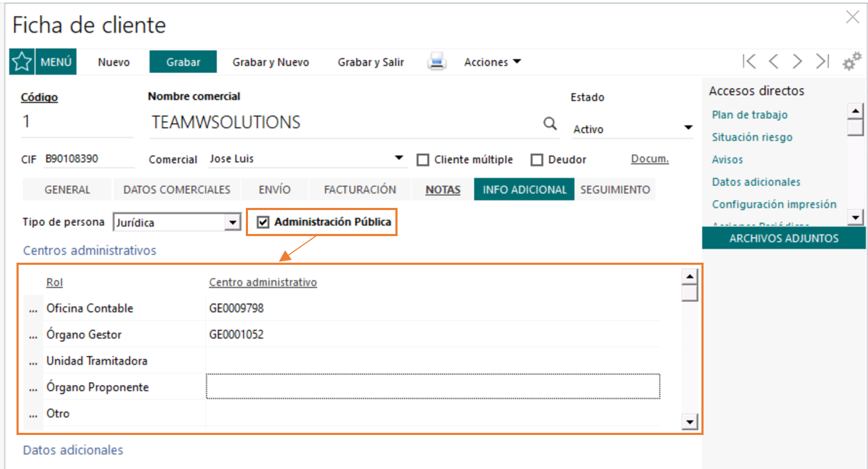Open settings gears icon
The image size is (868, 469).
point(852,62)
